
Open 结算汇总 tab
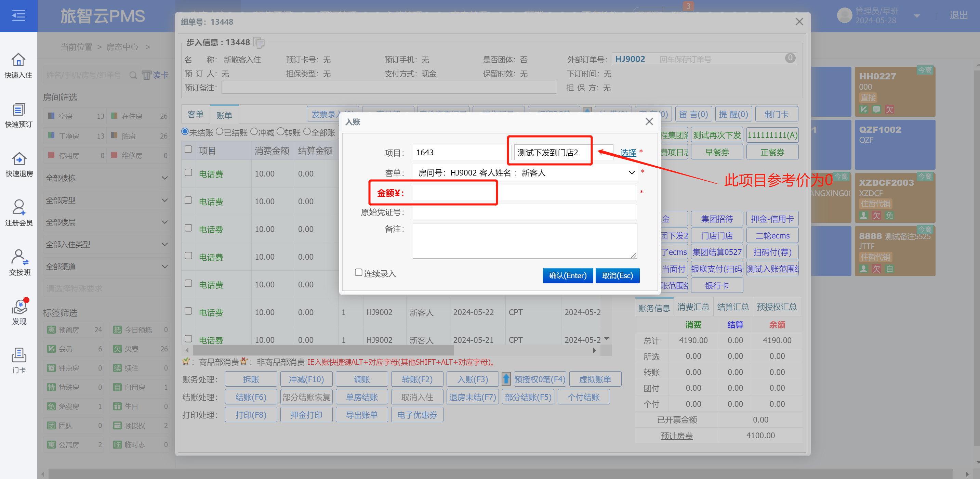pyautogui.click(x=733, y=307)
